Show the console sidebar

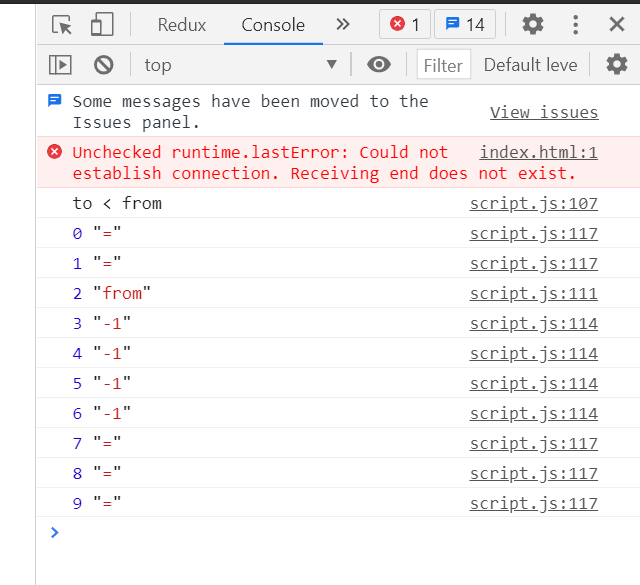60,65
